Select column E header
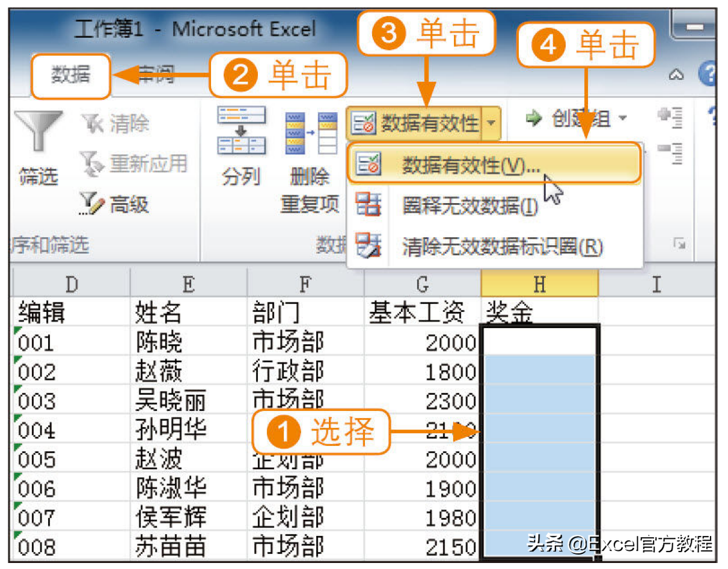The width and height of the screenshot is (728, 569). tap(188, 284)
